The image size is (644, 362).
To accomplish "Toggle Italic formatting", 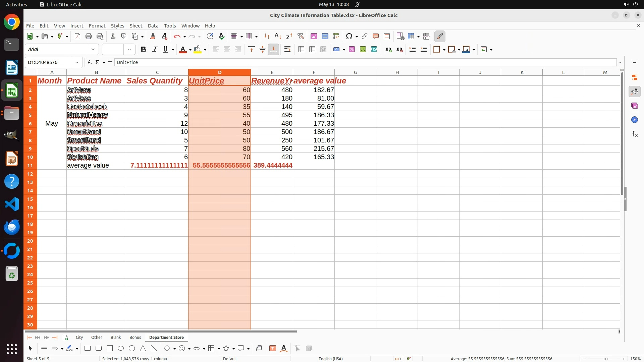I will click(155, 50).
